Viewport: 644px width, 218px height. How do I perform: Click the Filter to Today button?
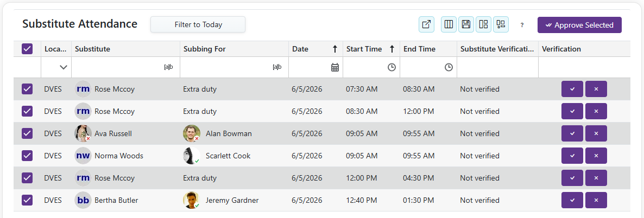point(198,24)
